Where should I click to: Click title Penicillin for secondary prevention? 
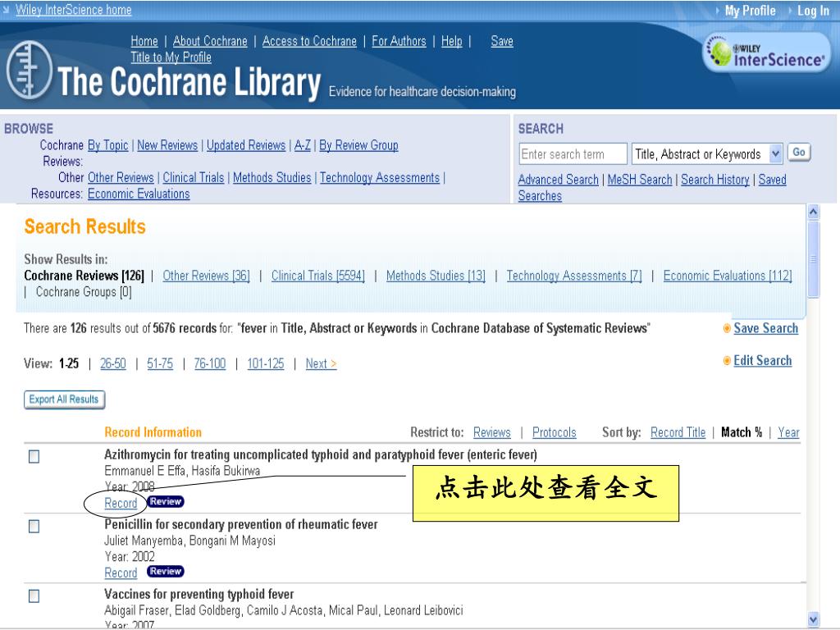[240, 524]
